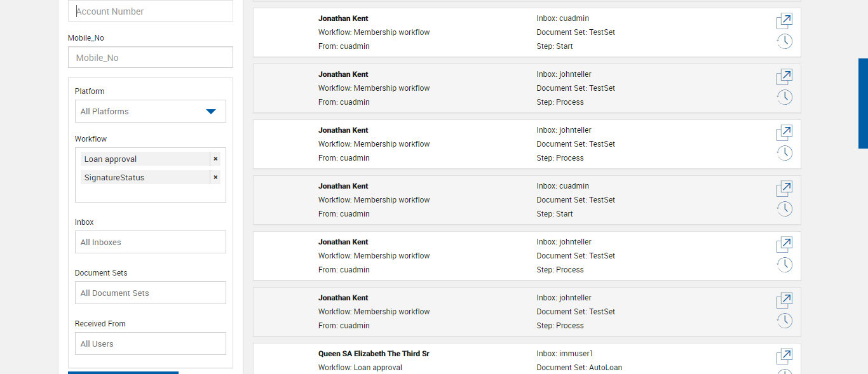Click history clock on last johnteller Process row
868x374 pixels.
(785, 321)
